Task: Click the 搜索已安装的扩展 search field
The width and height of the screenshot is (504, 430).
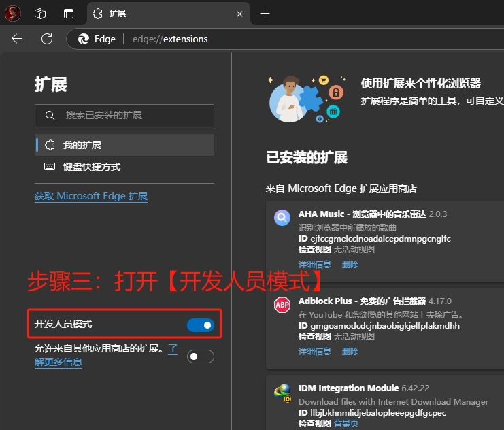Action: point(124,116)
